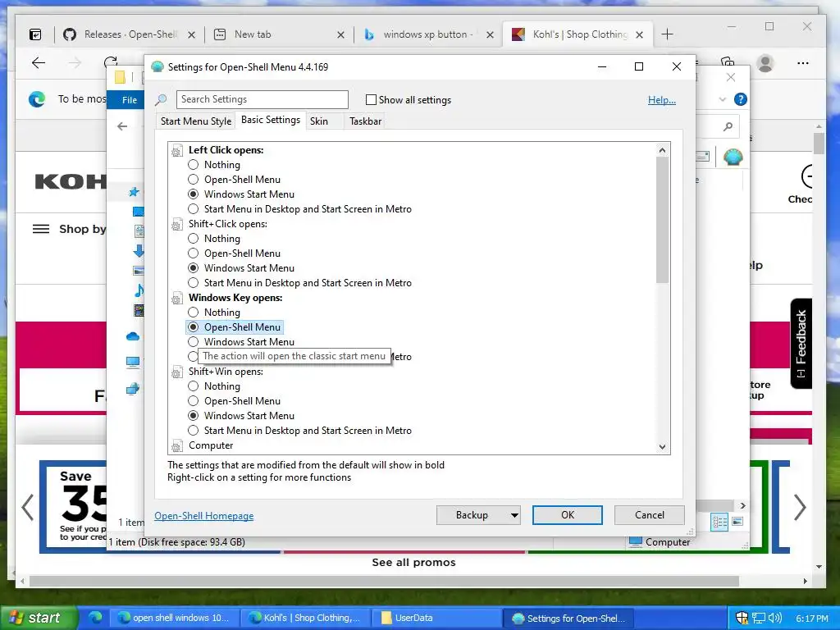Click the Explorer window blue help icon
Screen dimensions: 840x630
741,99
